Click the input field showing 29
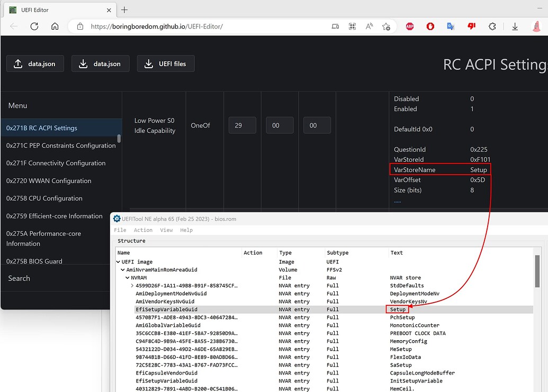 pos(242,125)
